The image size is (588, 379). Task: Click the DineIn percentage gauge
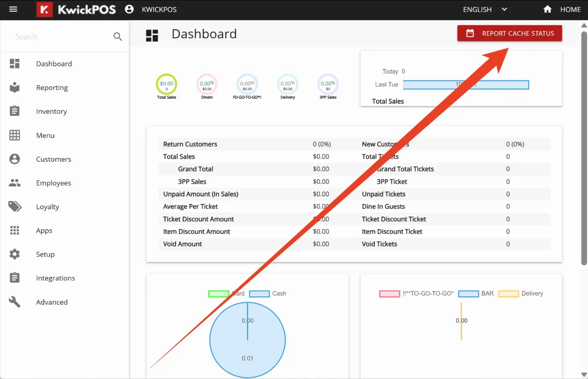tap(207, 84)
